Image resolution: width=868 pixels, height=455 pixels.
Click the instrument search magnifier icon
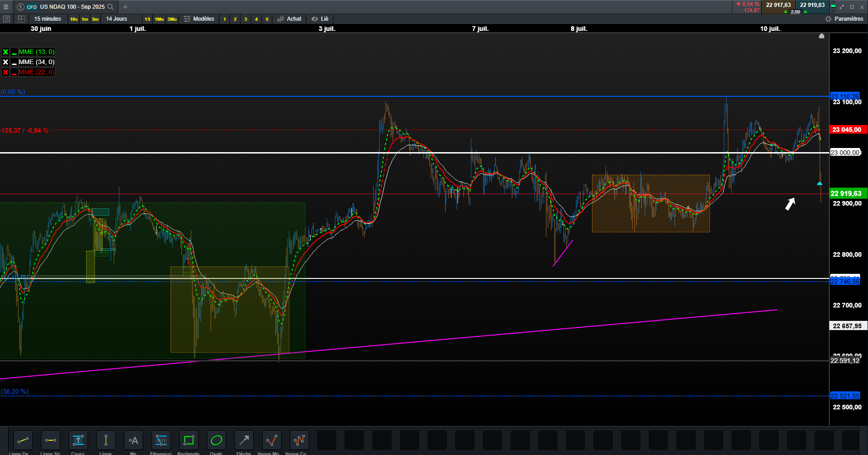(x=111, y=7)
